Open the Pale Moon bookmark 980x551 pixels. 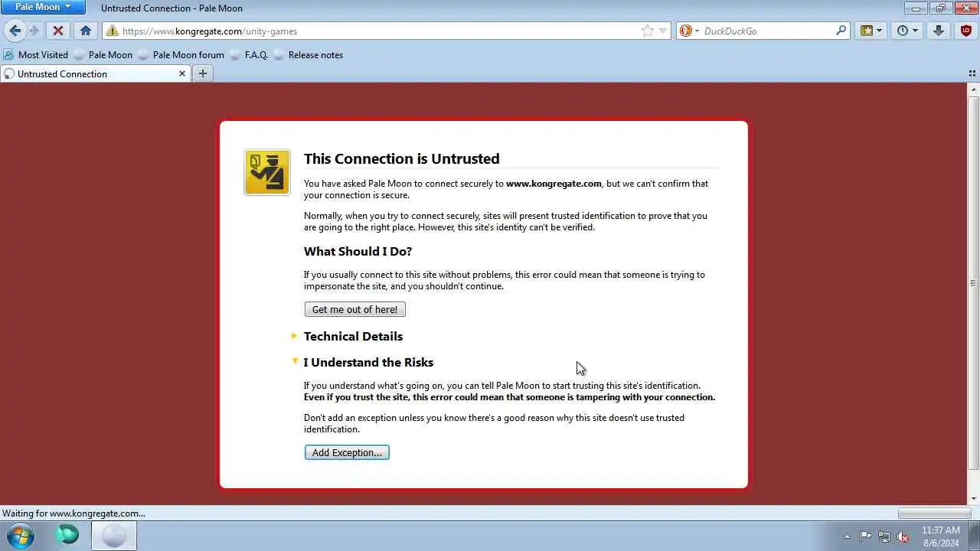[103, 55]
